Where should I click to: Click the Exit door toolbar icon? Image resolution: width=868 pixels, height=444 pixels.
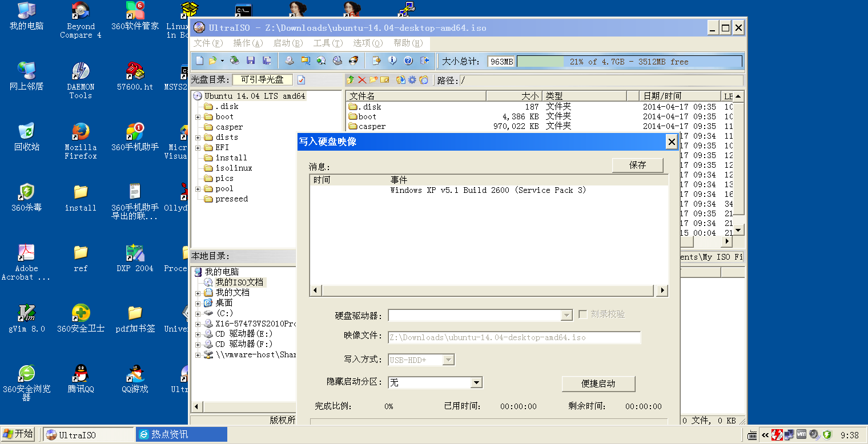[424, 60]
